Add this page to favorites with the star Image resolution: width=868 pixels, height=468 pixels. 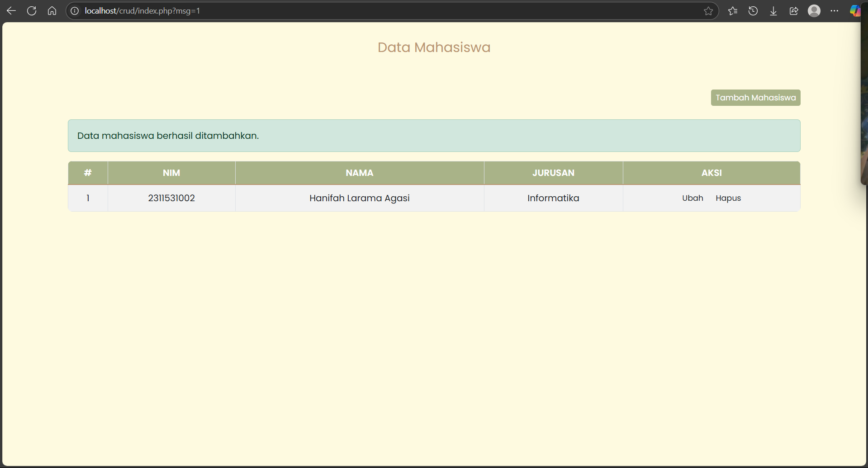[x=708, y=11]
